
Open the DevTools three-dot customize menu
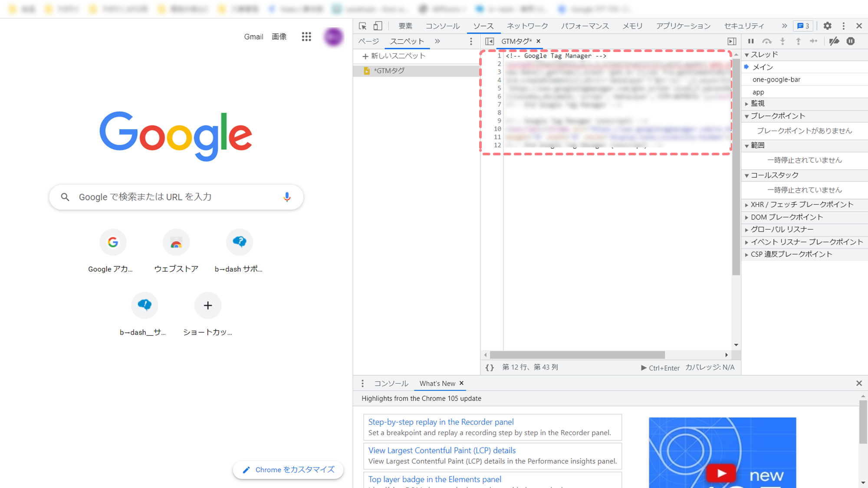pyautogui.click(x=843, y=26)
